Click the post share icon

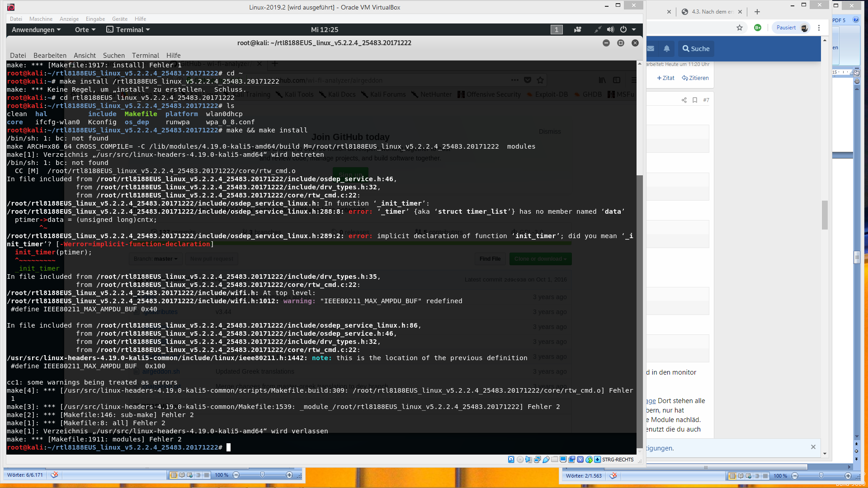point(684,100)
